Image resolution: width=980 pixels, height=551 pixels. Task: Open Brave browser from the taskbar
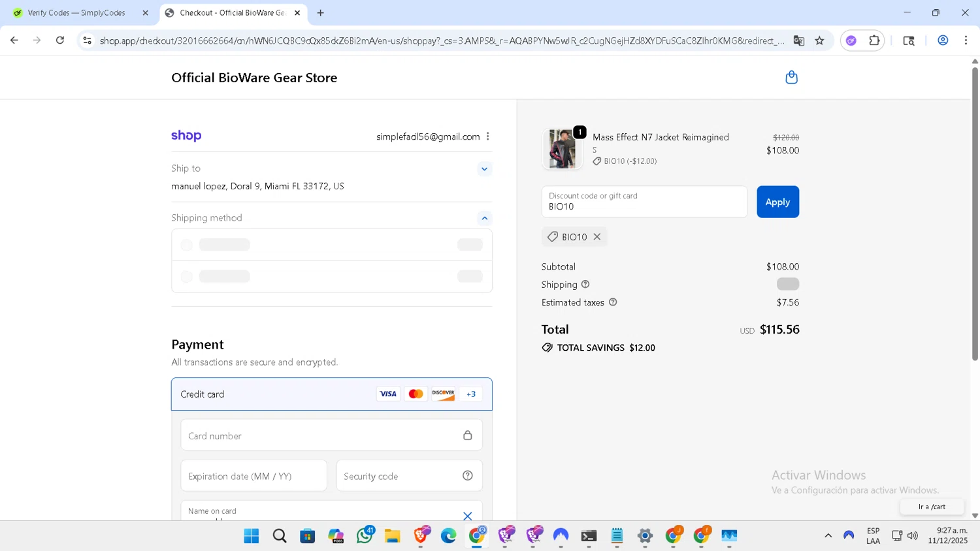(421, 536)
